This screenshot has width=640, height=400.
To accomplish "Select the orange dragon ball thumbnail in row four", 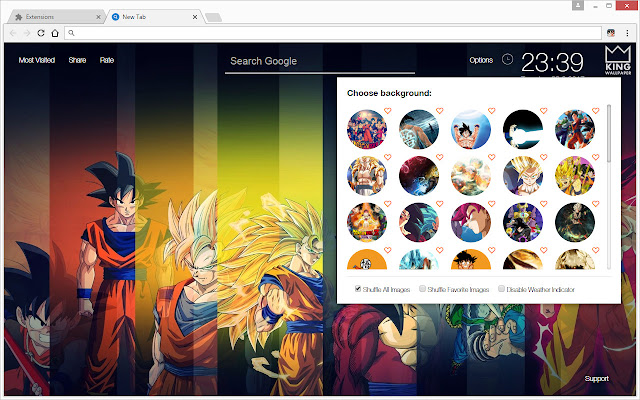I will click(367, 259).
